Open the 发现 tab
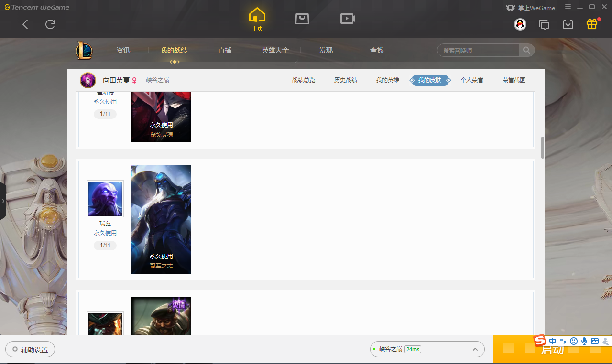612x364 pixels. click(x=326, y=50)
